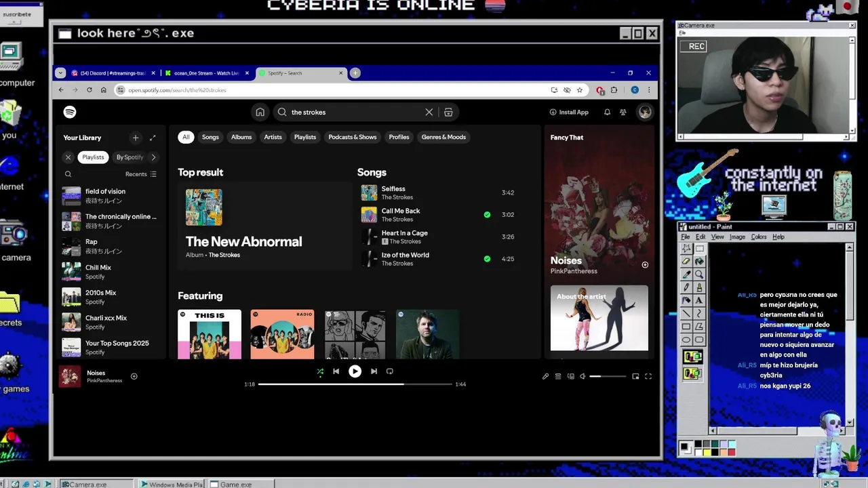Open the user profile avatar in Spotify
The height and width of the screenshot is (488, 868).
click(645, 112)
